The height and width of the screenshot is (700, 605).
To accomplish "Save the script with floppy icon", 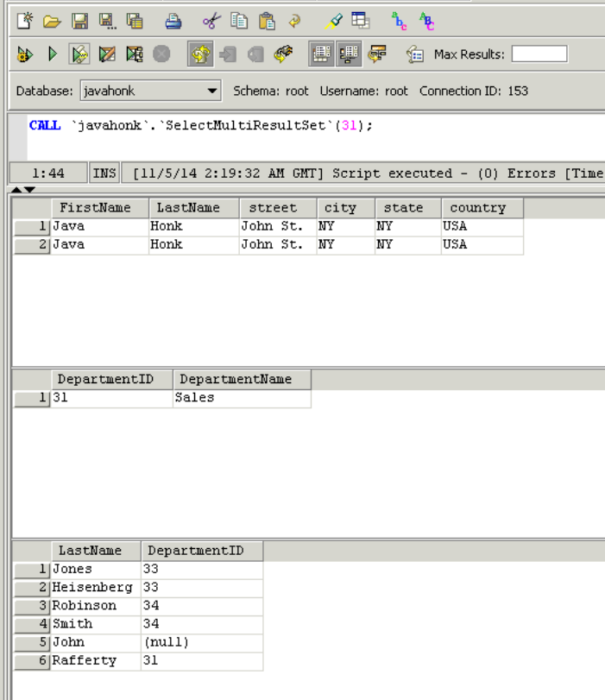I will (x=79, y=21).
